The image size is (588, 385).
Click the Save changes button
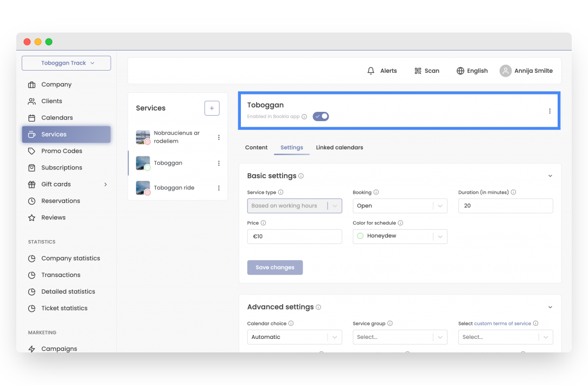coord(275,268)
